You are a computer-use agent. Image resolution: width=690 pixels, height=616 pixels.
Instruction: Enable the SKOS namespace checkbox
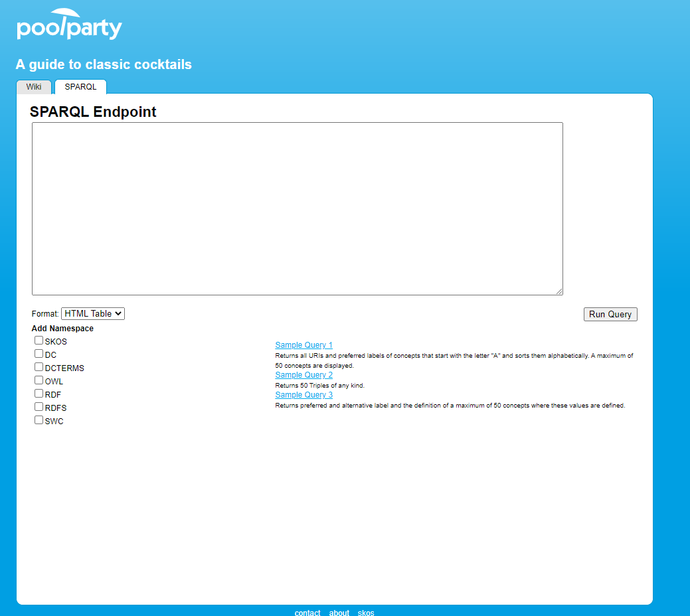coord(39,340)
